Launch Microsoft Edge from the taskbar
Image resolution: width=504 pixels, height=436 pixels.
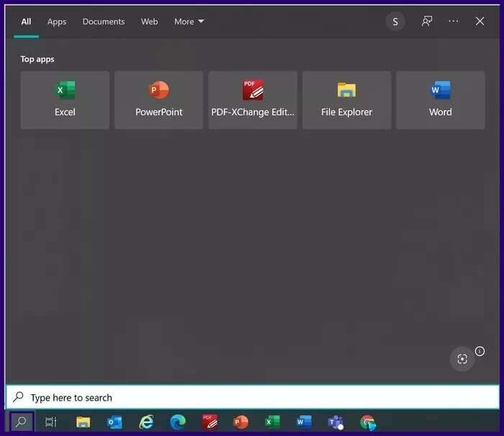(178, 422)
